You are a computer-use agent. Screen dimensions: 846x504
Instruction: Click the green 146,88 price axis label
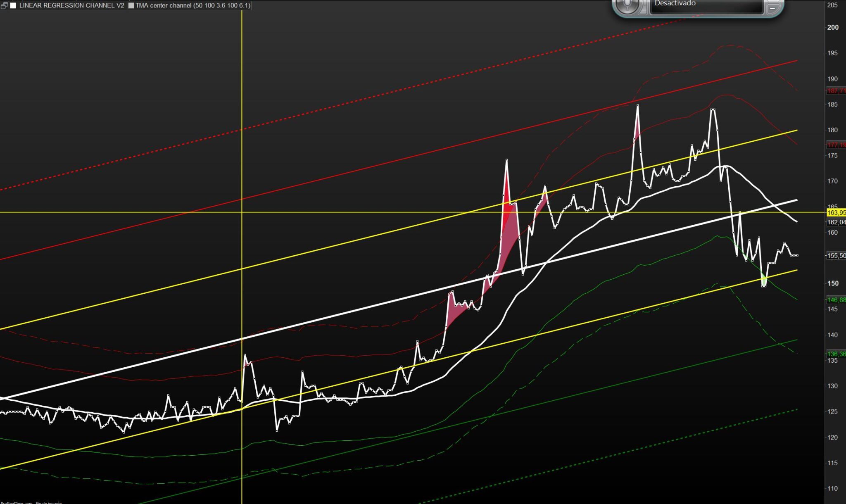pos(836,300)
